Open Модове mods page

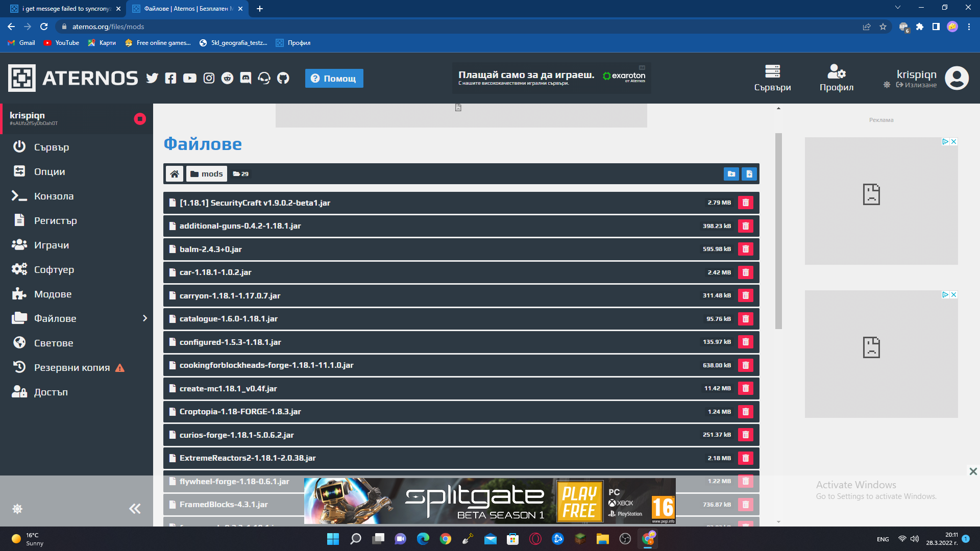(x=77, y=294)
